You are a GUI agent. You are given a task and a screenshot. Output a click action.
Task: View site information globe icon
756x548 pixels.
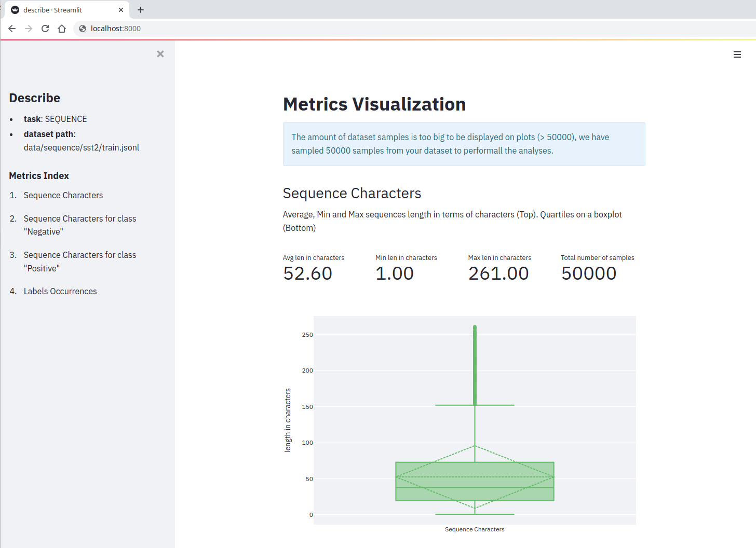[x=82, y=29]
